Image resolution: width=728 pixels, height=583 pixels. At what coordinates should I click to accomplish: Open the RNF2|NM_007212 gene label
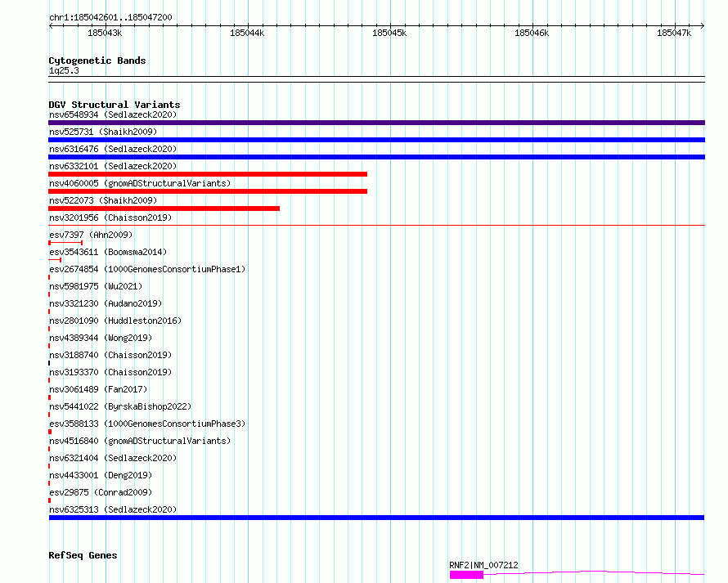tap(483, 565)
